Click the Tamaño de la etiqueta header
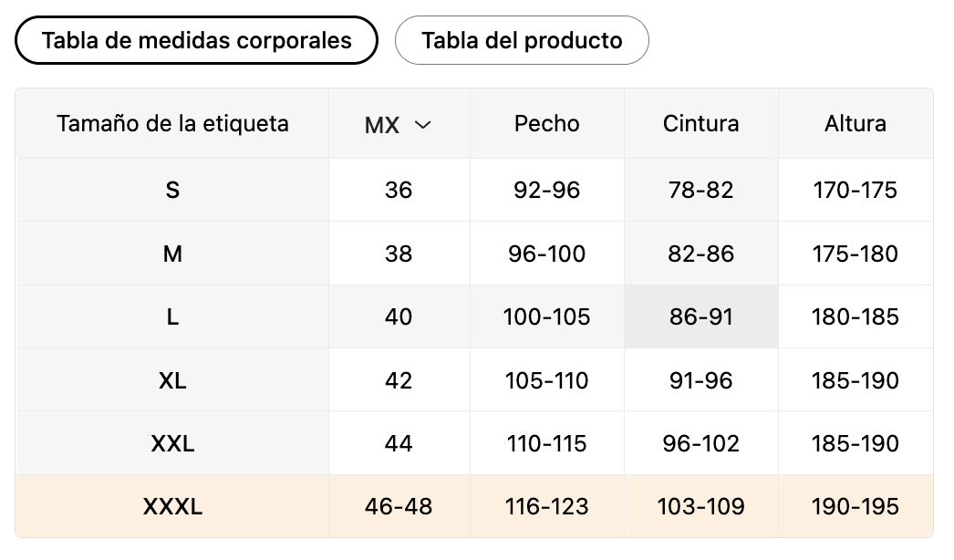Viewport: 954px width, 560px height. coord(172,124)
